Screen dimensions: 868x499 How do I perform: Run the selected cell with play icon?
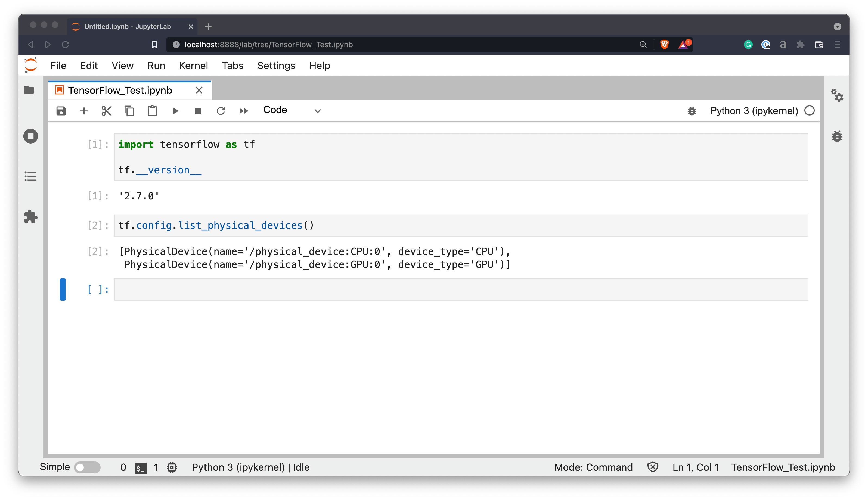(x=175, y=111)
